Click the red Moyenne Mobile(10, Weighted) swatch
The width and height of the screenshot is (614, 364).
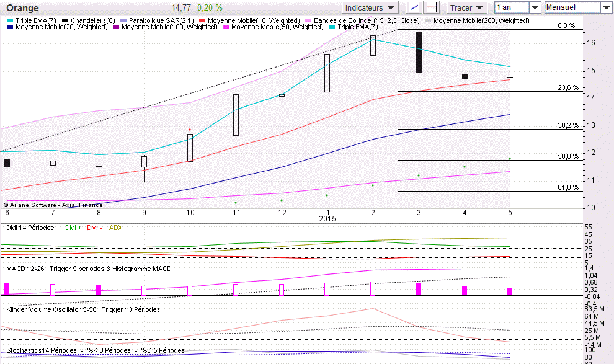(x=202, y=20)
